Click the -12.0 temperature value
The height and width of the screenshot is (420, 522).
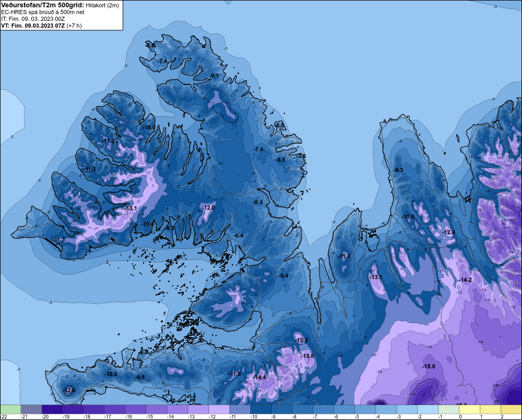209,208
